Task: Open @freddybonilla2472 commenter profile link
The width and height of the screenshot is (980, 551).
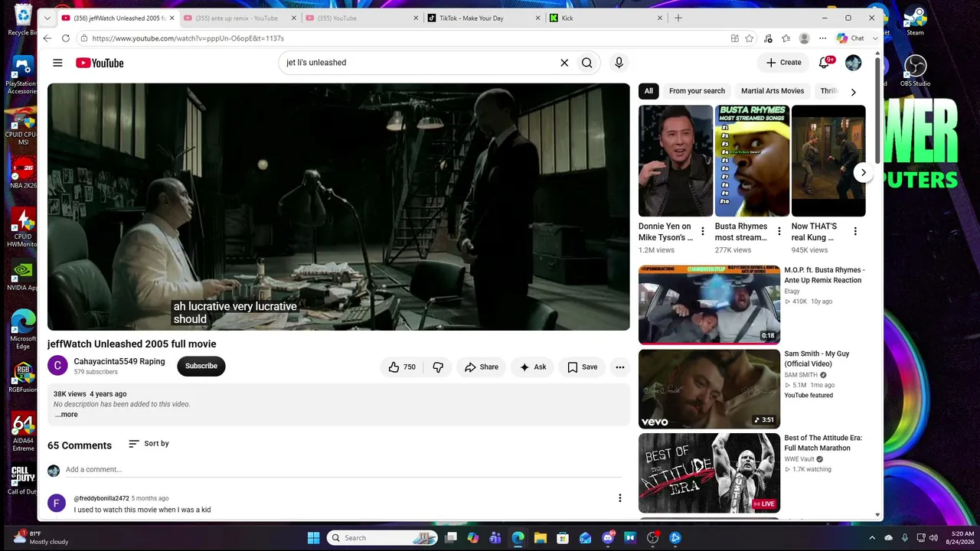Action: pos(101,498)
